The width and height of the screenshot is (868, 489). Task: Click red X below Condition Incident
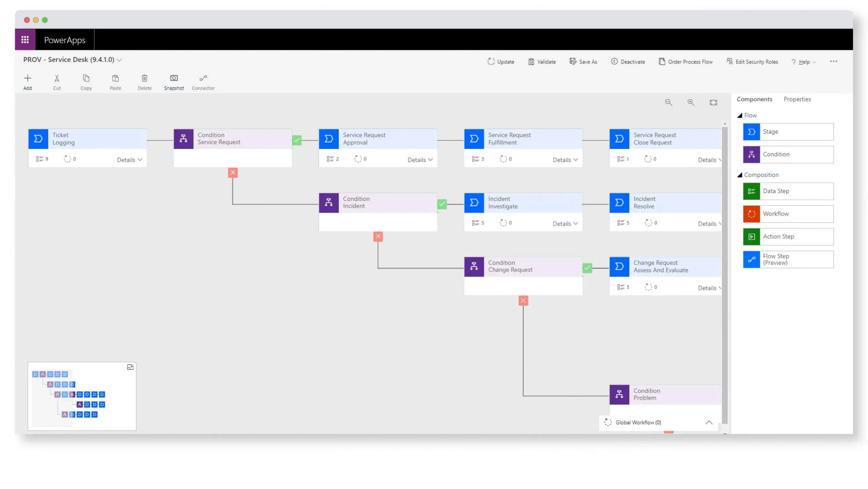[378, 236]
